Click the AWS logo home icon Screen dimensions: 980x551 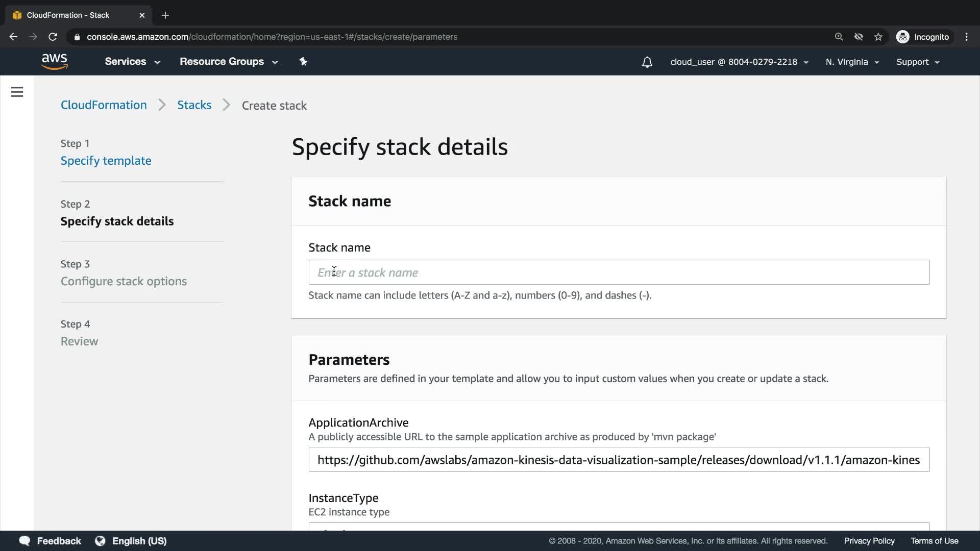[54, 61]
